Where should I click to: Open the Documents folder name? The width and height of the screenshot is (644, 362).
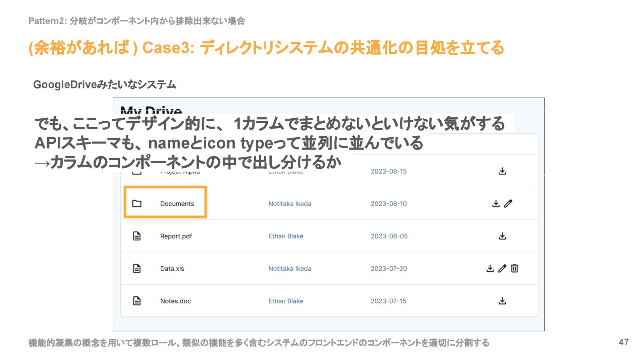(x=177, y=204)
